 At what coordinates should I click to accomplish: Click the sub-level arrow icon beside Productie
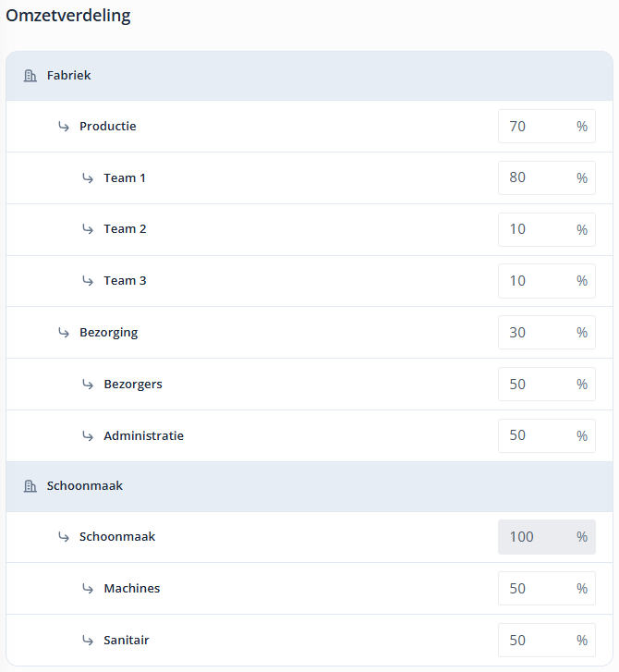pos(64,126)
